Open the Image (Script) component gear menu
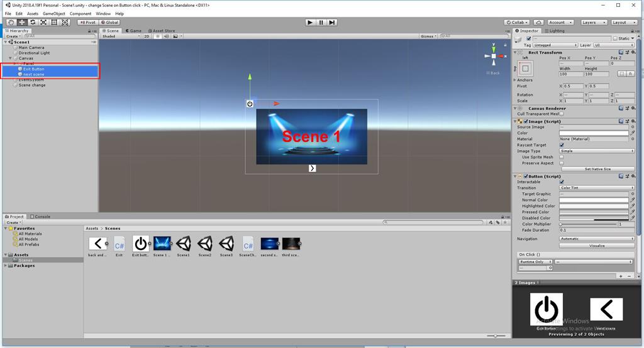The width and height of the screenshot is (644, 348). [x=634, y=121]
